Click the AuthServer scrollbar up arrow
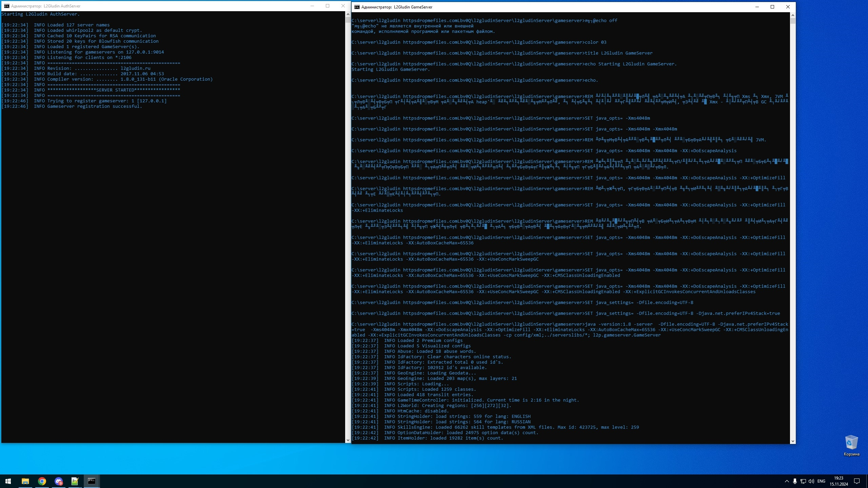The height and width of the screenshot is (488, 868). coord(348,14)
